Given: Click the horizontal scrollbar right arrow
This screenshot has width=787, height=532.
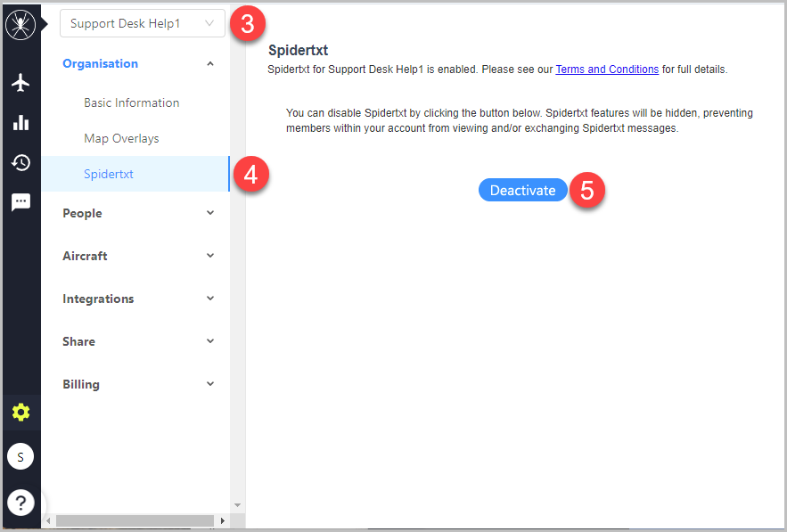Looking at the screenshot, I should point(222,521).
